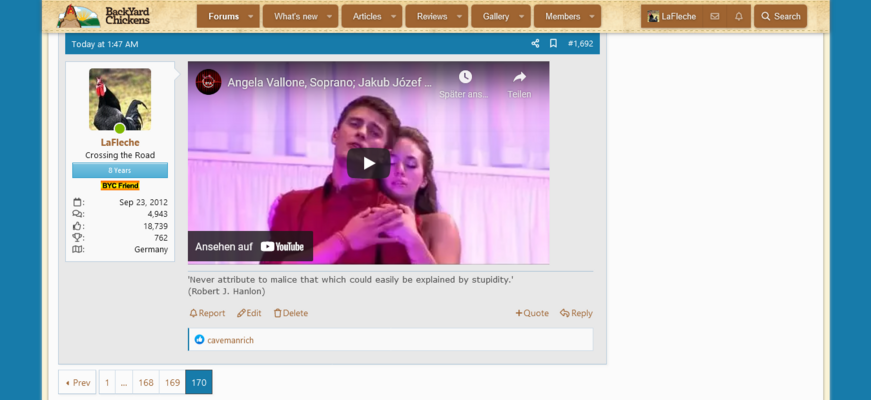871x400 pixels.
Task: Go to page 1
Action: [107, 382]
